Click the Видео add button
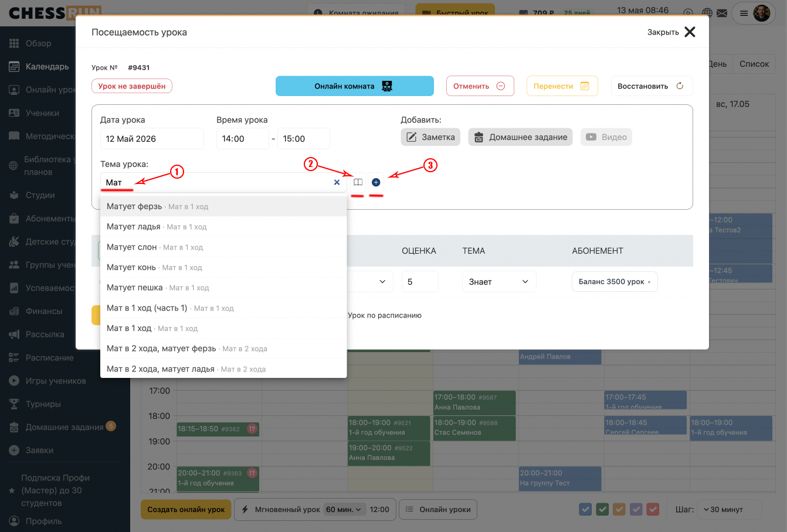 (x=606, y=137)
